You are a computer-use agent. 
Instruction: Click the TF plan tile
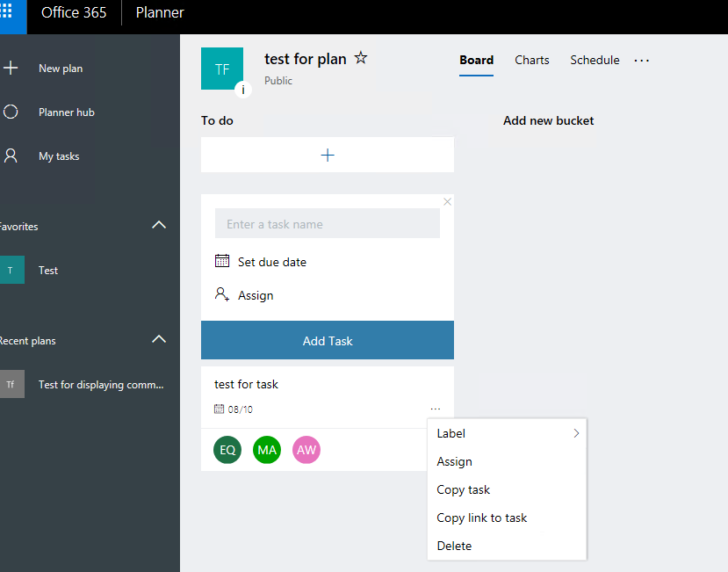pos(222,69)
